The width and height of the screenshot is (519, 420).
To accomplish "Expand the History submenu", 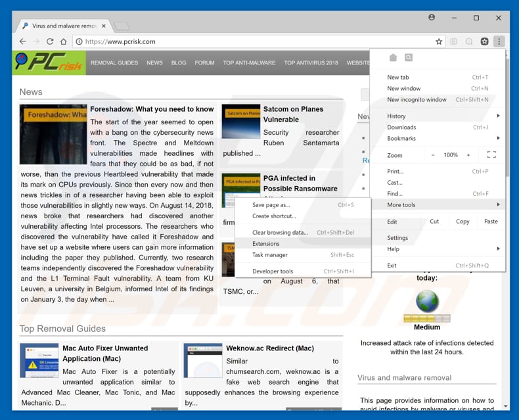I will [x=438, y=116].
